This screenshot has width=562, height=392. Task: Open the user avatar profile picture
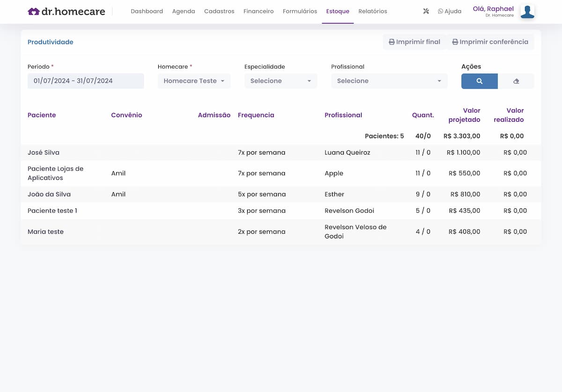[x=527, y=12]
